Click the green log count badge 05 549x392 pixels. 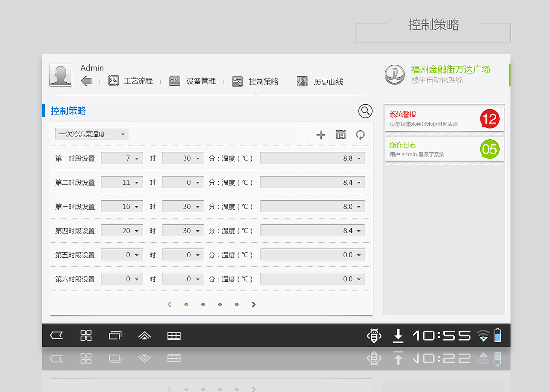click(x=490, y=149)
